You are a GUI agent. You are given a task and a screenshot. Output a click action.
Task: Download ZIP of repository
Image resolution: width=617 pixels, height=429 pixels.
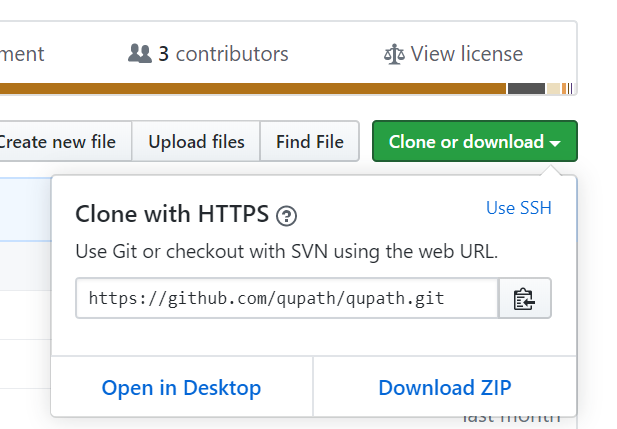[x=445, y=388]
